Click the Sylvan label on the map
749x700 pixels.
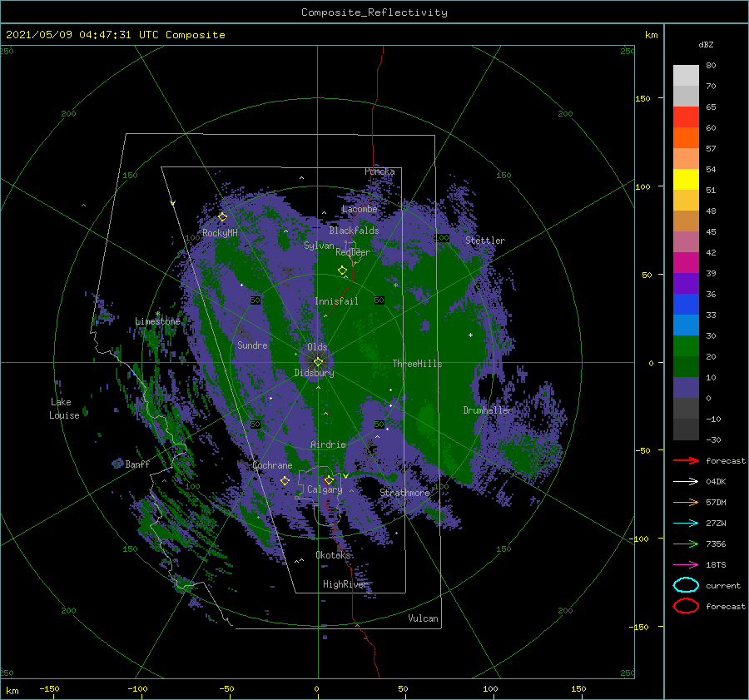pos(319,246)
